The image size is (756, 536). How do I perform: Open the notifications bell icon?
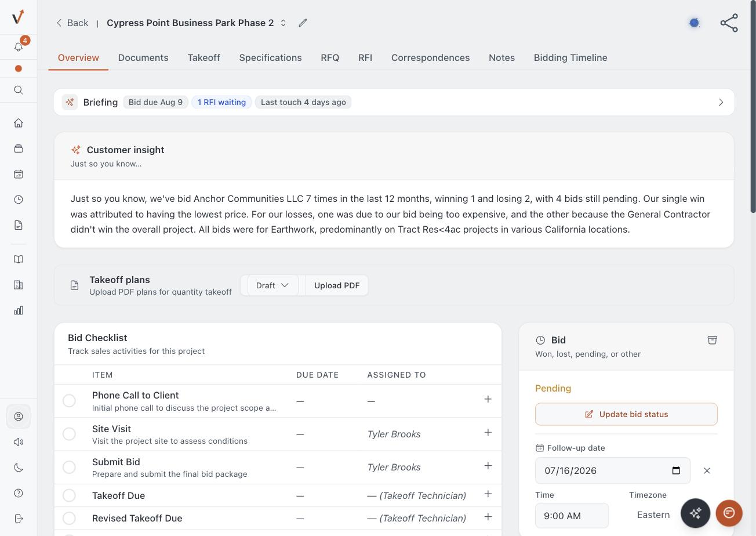tap(19, 47)
